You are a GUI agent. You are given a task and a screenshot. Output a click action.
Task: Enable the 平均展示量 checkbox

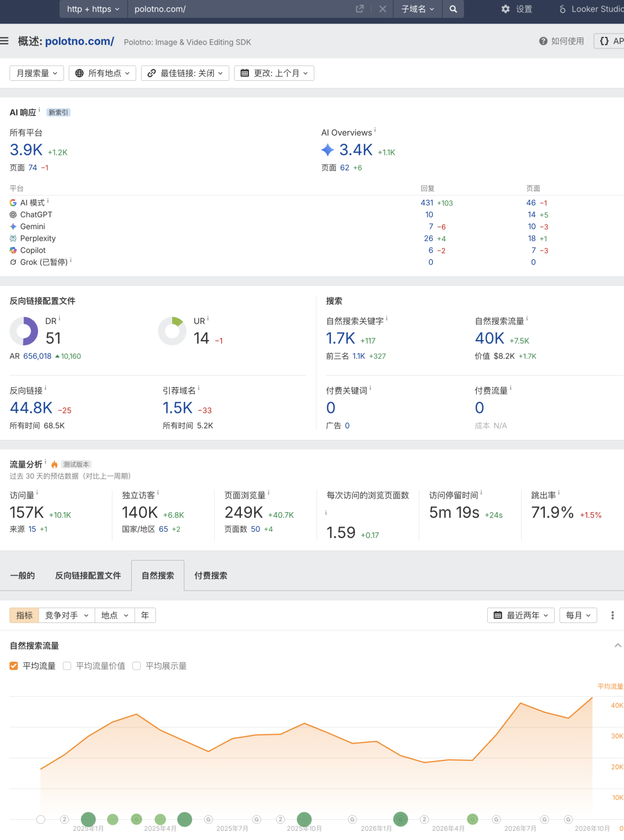(136, 666)
